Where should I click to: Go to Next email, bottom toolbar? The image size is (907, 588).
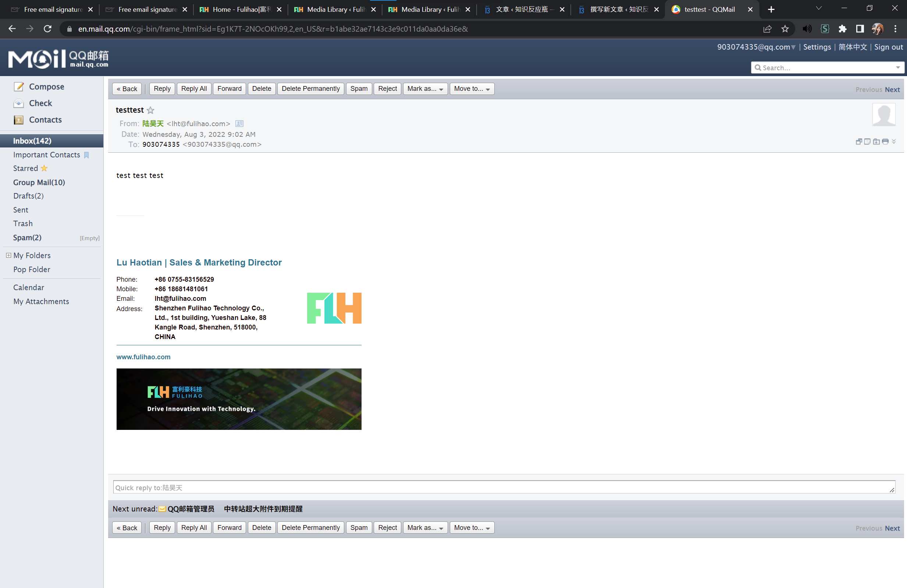[892, 528]
